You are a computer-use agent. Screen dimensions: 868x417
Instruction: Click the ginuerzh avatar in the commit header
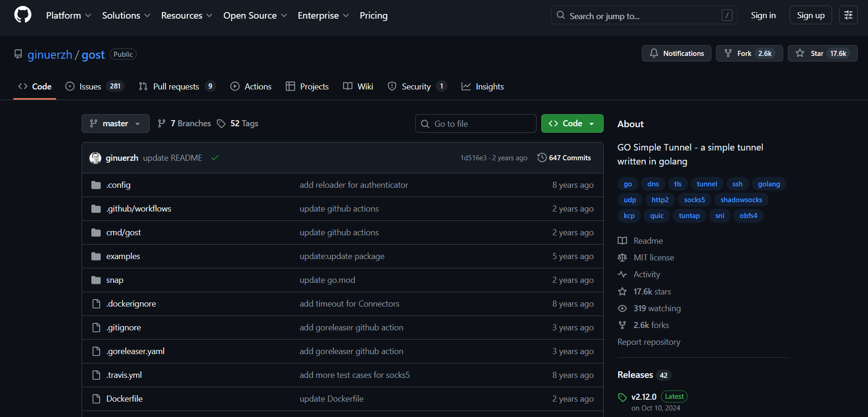pyautogui.click(x=96, y=158)
